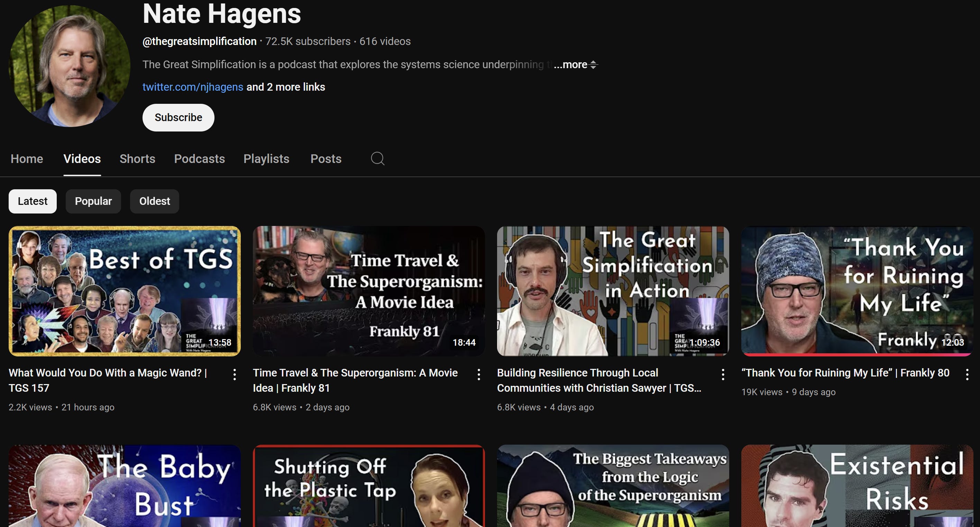
Task: Click 6.8K views • 2 days ago text
Action: 301,407
